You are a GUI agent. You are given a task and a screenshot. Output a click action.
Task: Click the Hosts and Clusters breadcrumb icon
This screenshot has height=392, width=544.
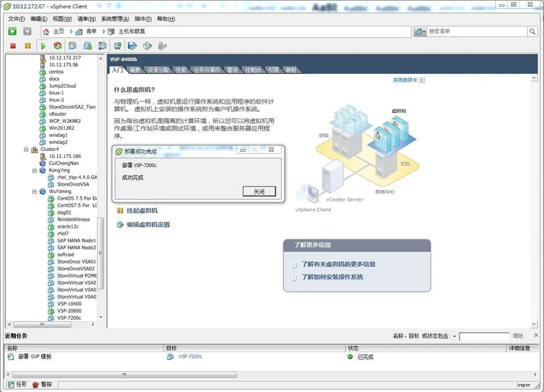(111, 32)
